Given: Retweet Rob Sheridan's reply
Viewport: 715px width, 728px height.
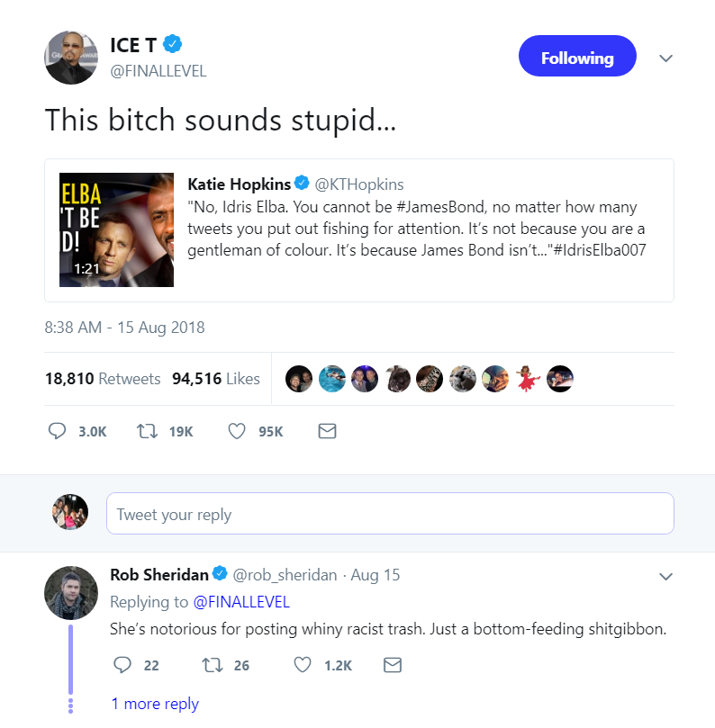Looking at the screenshot, I should pyautogui.click(x=212, y=665).
